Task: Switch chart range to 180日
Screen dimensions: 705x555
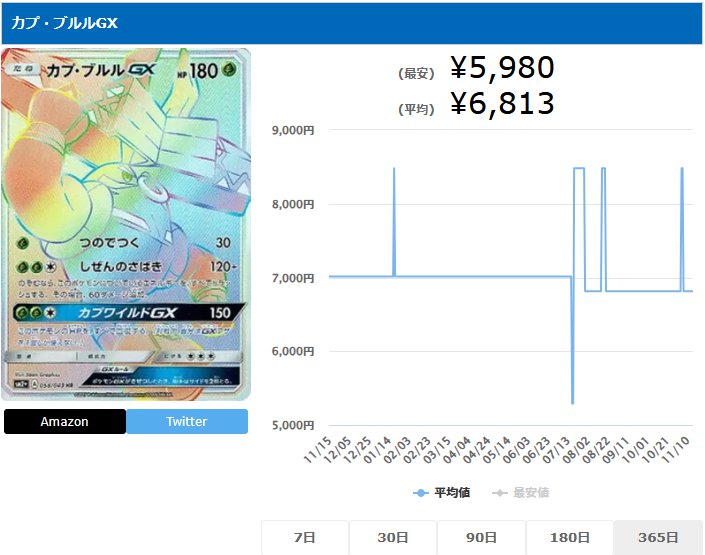Action: 570,537
